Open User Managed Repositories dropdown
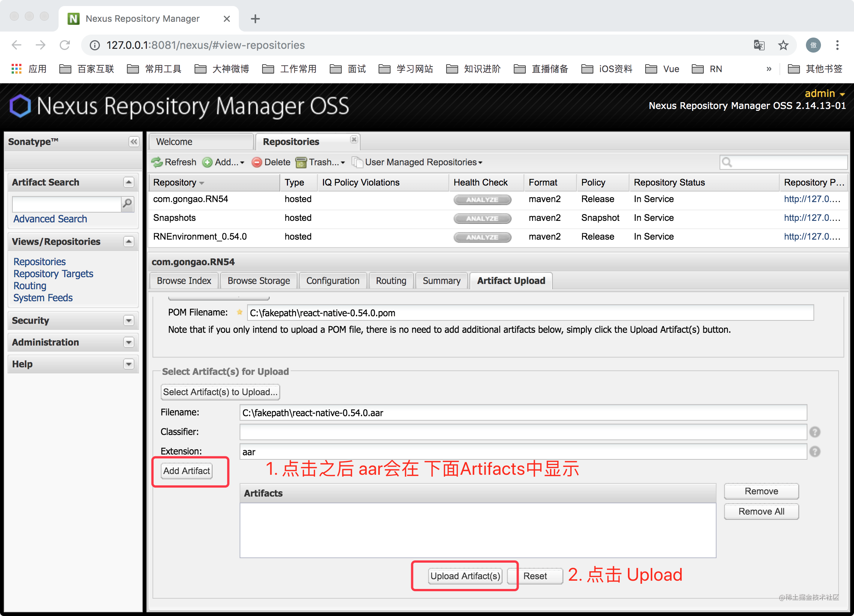The image size is (854, 616). pos(417,162)
